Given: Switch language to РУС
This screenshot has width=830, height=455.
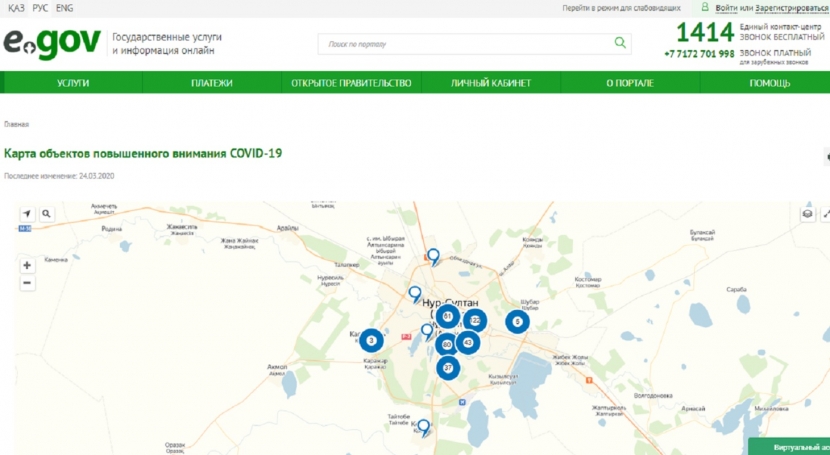Looking at the screenshot, I should pyautogui.click(x=40, y=8).
